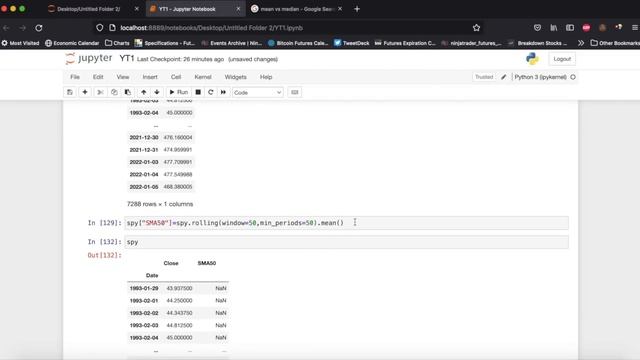
Task: Click the Close column header
Action: [x=171, y=263]
